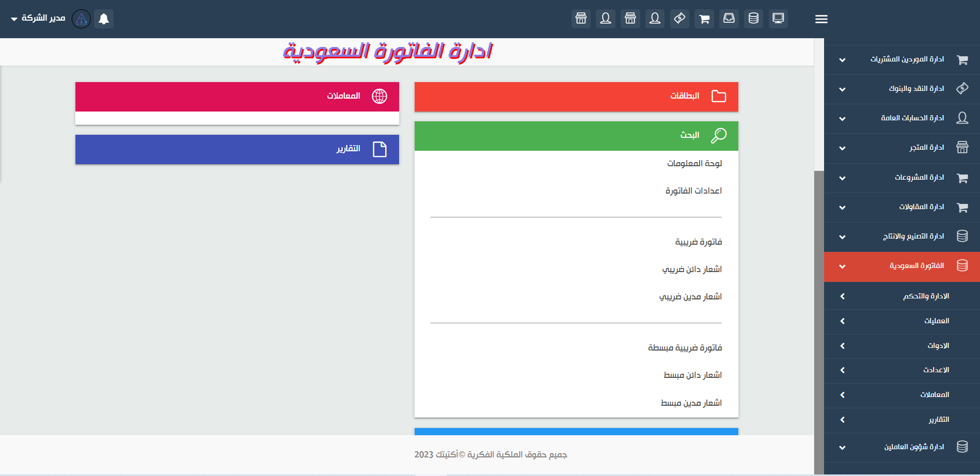This screenshot has height=476, width=980.
Task: Open the العمليات submenu
Action: coord(902,321)
